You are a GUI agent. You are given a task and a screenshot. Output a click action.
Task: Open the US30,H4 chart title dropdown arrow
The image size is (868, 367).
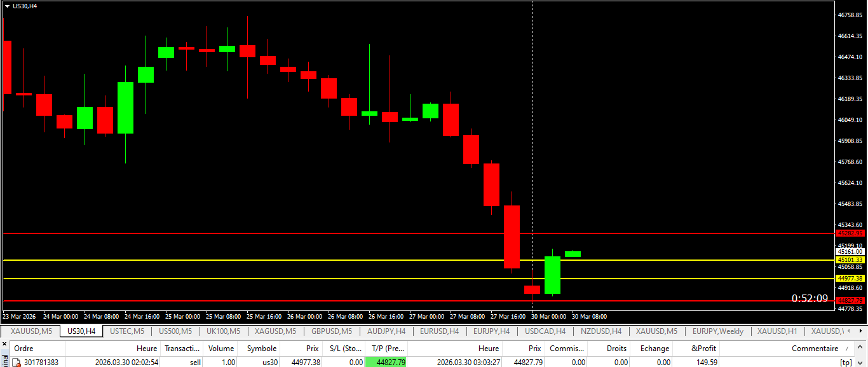(x=6, y=6)
